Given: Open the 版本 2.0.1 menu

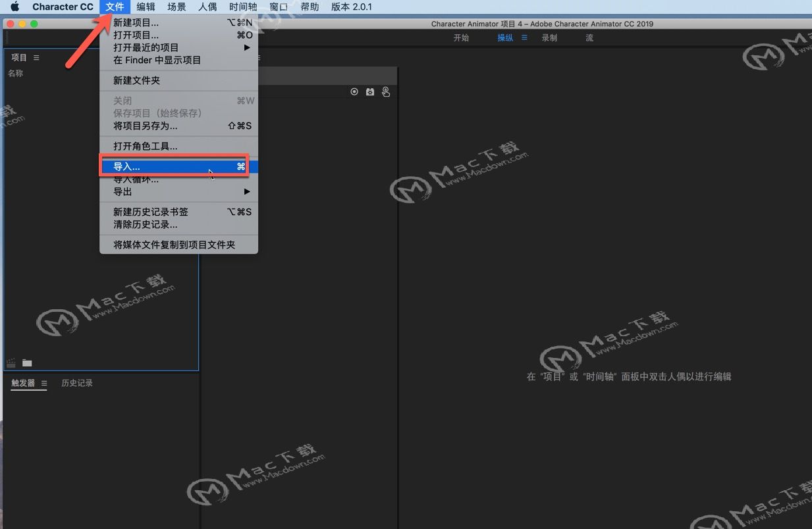Looking at the screenshot, I should [351, 7].
